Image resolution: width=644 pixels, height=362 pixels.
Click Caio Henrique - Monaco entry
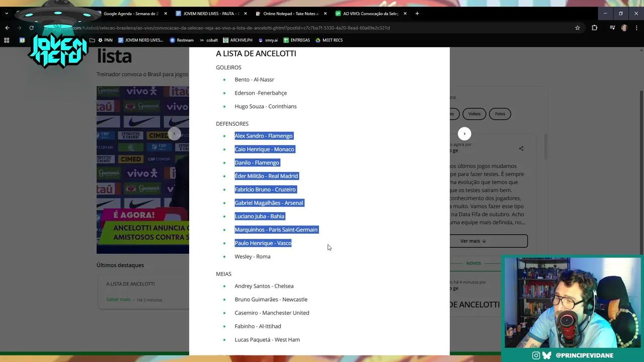coord(264,149)
